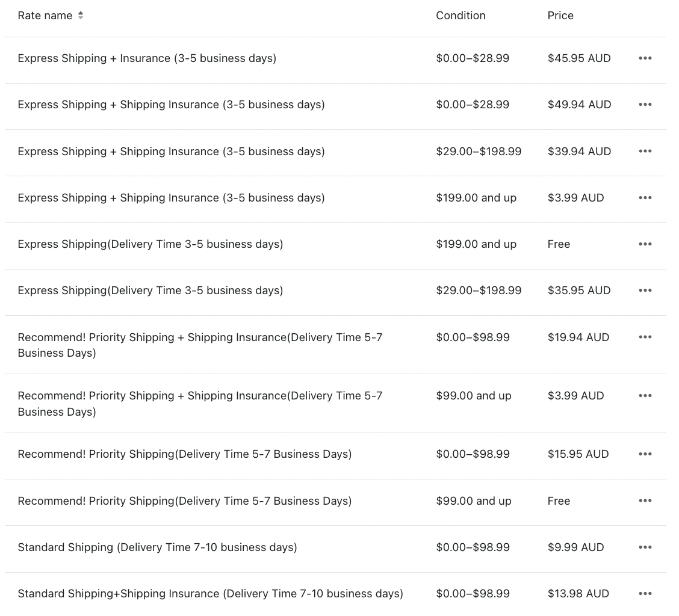Click the Rate name column header
This screenshot has width=679, height=616.
[x=45, y=16]
